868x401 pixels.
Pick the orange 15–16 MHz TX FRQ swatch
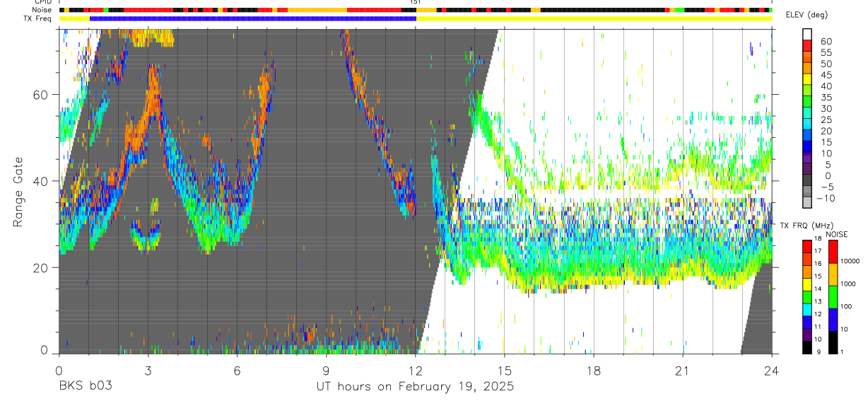(807, 271)
